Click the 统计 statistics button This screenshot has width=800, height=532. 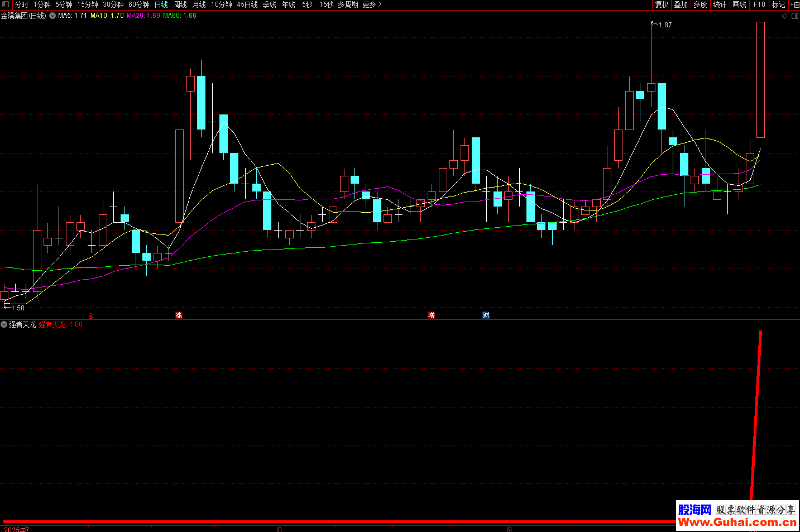click(x=720, y=4)
